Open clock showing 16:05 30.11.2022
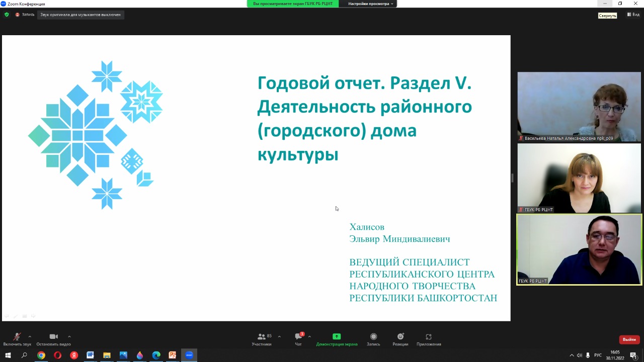The width and height of the screenshot is (644, 362). tap(615, 355)
